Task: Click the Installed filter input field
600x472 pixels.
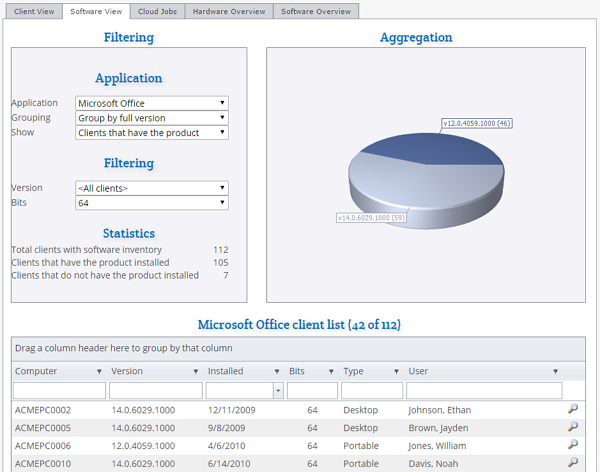Action: tap(240, 391)
